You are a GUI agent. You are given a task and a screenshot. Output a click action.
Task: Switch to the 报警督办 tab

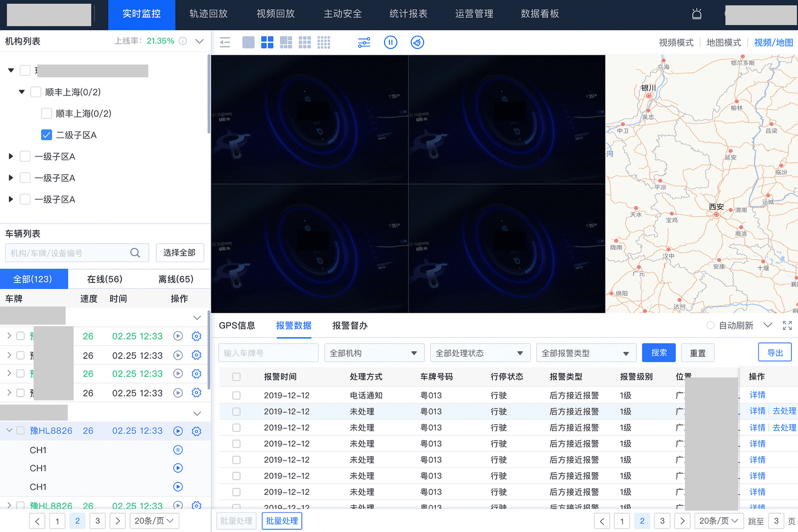click(349, 326)
